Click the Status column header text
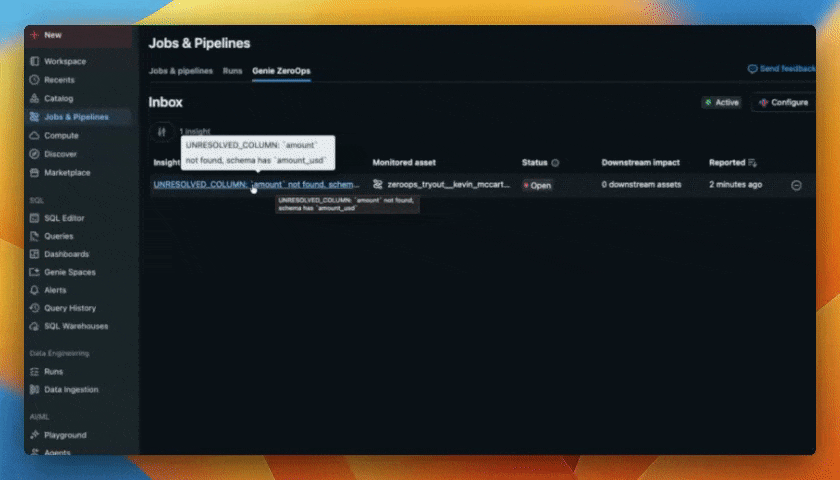The width and height of the screenshot is (840, 480). click(x=535, y=163)
